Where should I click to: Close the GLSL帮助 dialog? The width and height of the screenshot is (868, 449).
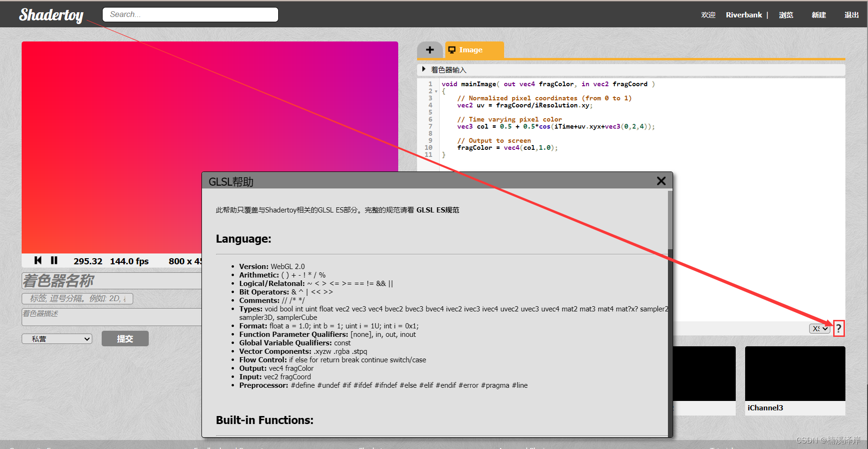pyautogui.click(x=661, y=181)
